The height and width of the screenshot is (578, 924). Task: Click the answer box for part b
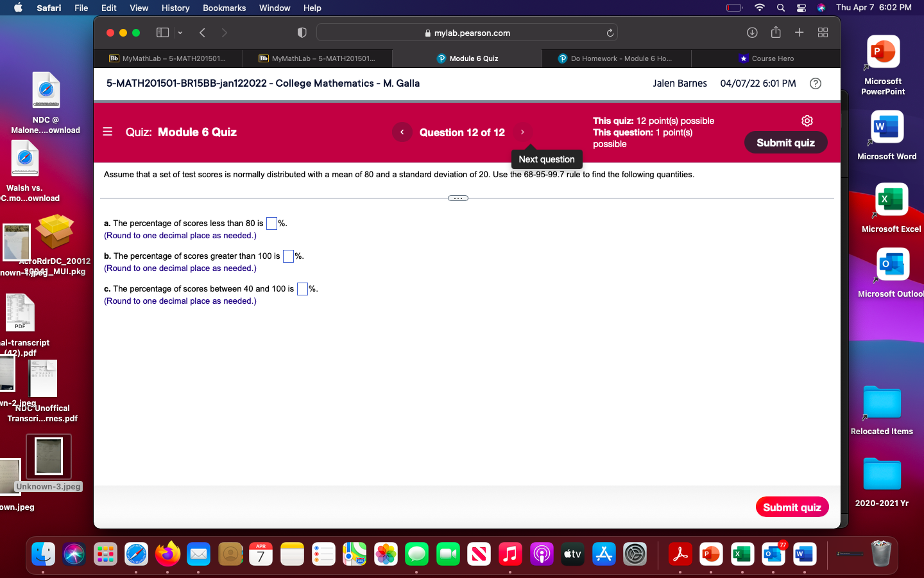[288, 256]
